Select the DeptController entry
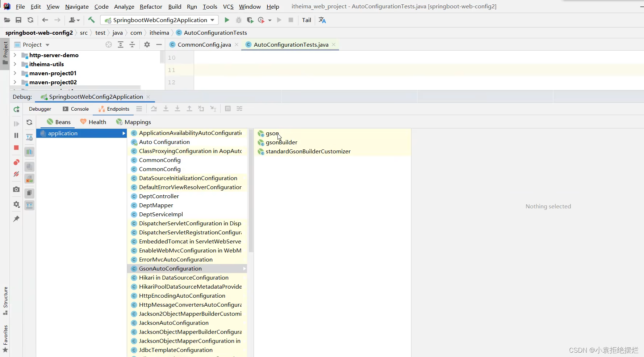 187,196
